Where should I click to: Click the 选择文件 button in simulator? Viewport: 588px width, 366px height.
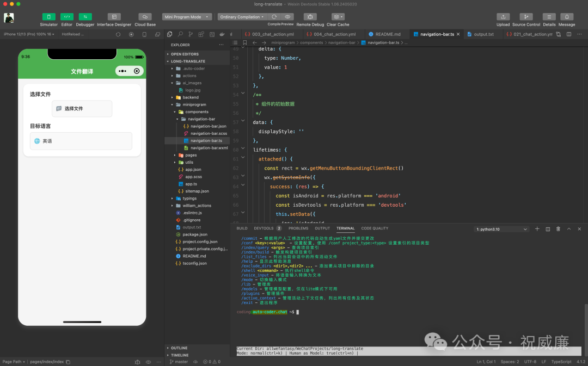[x=82, y=109]
